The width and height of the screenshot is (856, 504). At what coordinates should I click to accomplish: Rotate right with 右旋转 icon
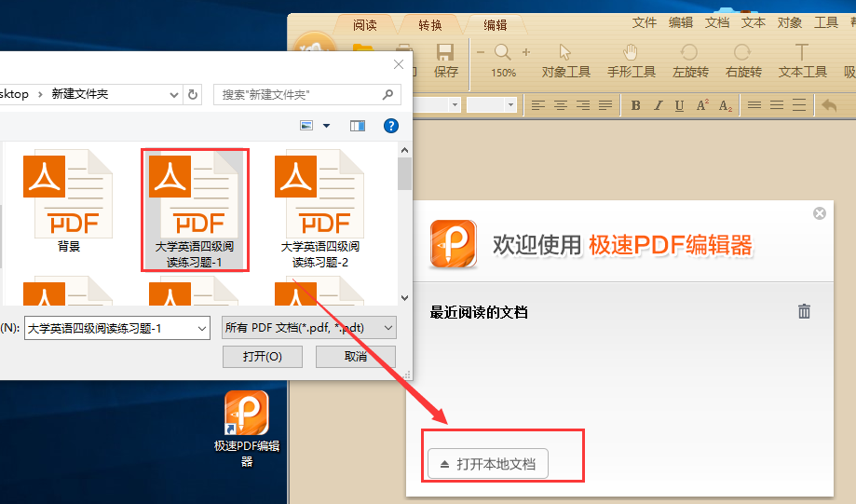(743, 61)
